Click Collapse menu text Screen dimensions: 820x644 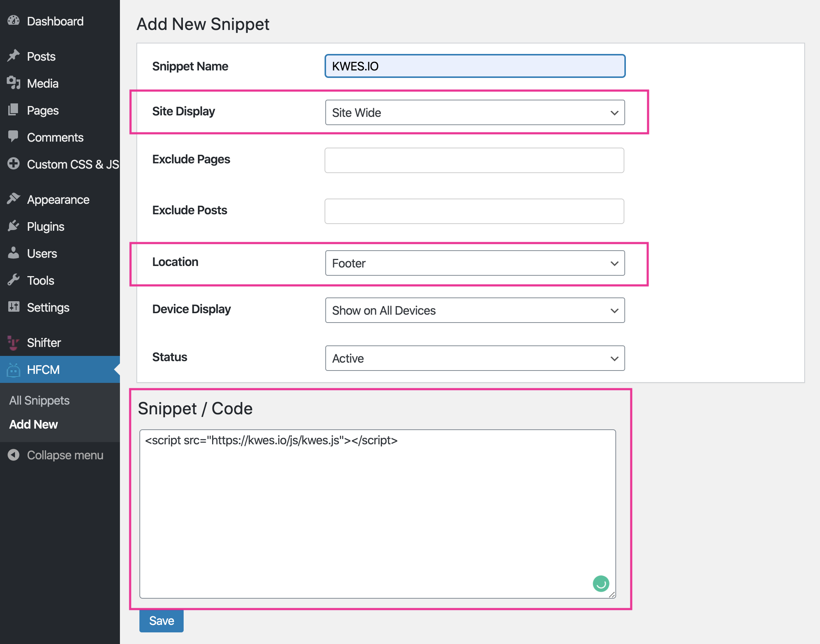click(65, 455)
